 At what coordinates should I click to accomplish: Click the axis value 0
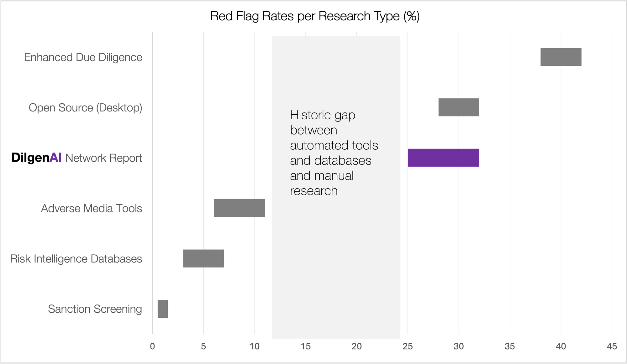[x=152, y=346]
